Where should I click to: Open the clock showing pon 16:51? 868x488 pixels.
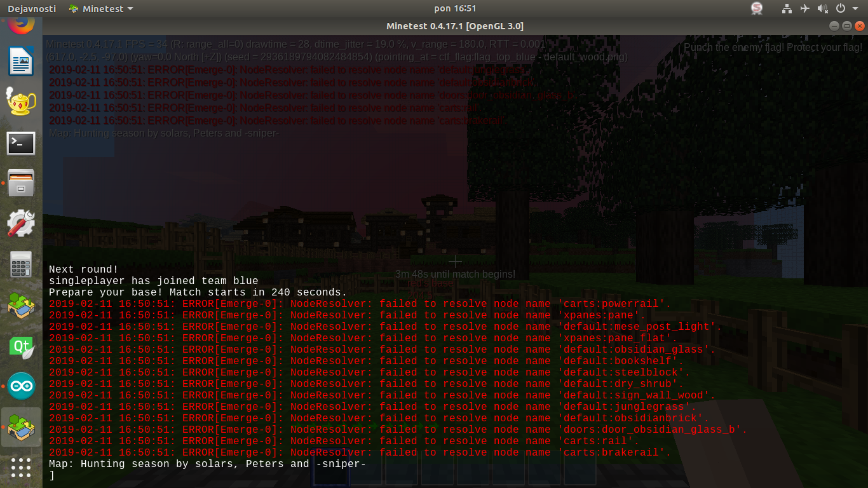click(454, 8)
